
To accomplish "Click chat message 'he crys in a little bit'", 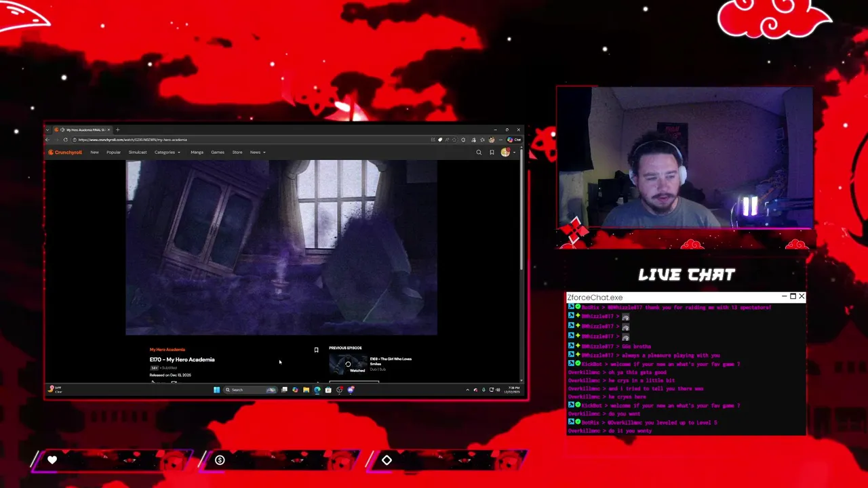I will pyautogui.click(x=643, y=380).
